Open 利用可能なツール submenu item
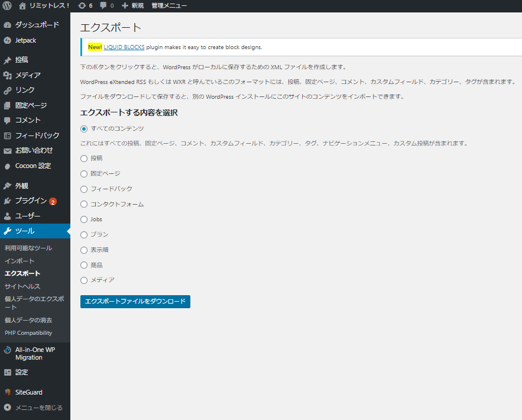 pos(28,248)
